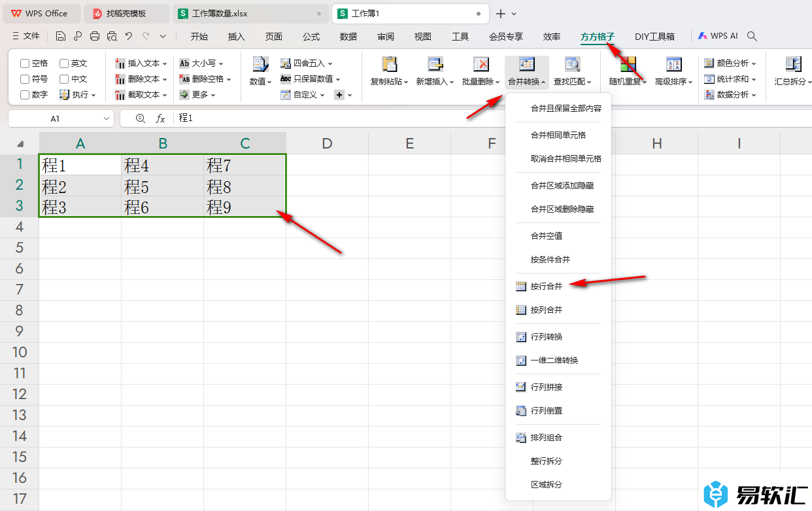The image size is (812, 511).
Task: Click the 随机重复 colored squares icon
Action: pyautogui.click(x=628, y=64)
